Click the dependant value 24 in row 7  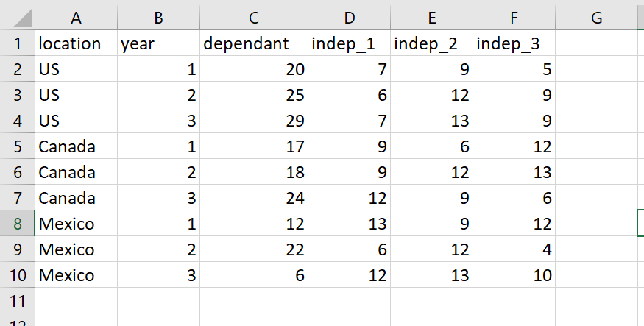254,198
